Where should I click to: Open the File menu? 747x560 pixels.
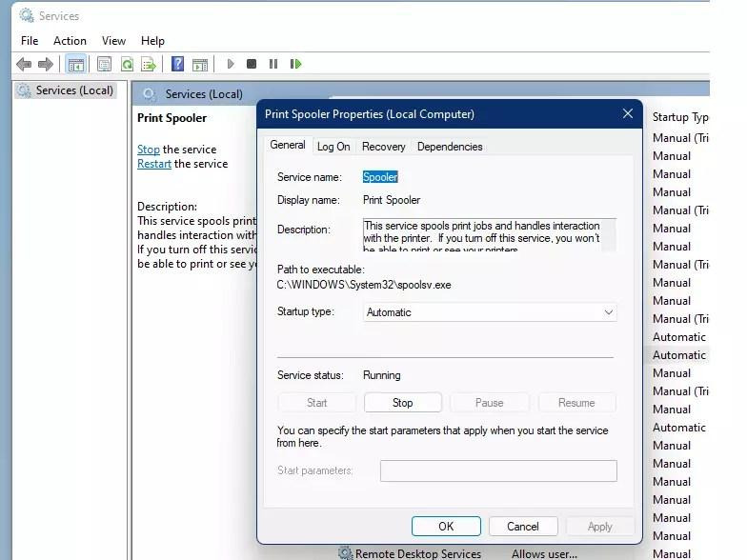[x=30, y=41]
